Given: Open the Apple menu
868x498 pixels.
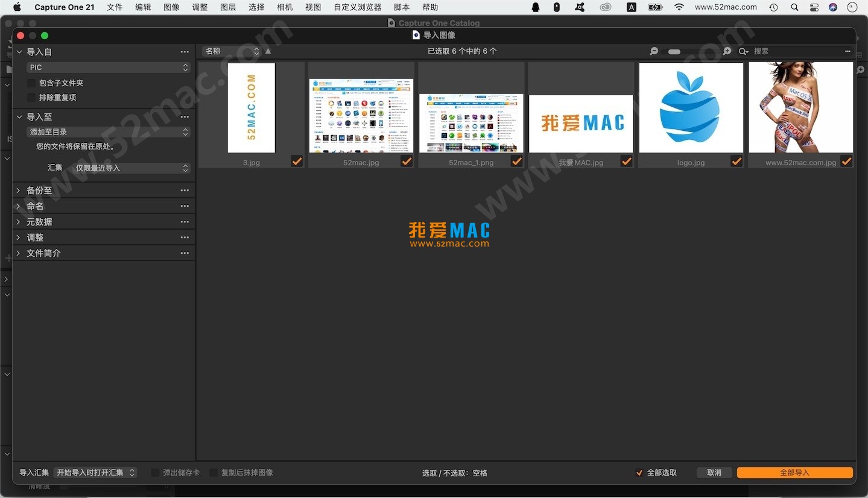Looking at the screenshot, I should 17,7.
